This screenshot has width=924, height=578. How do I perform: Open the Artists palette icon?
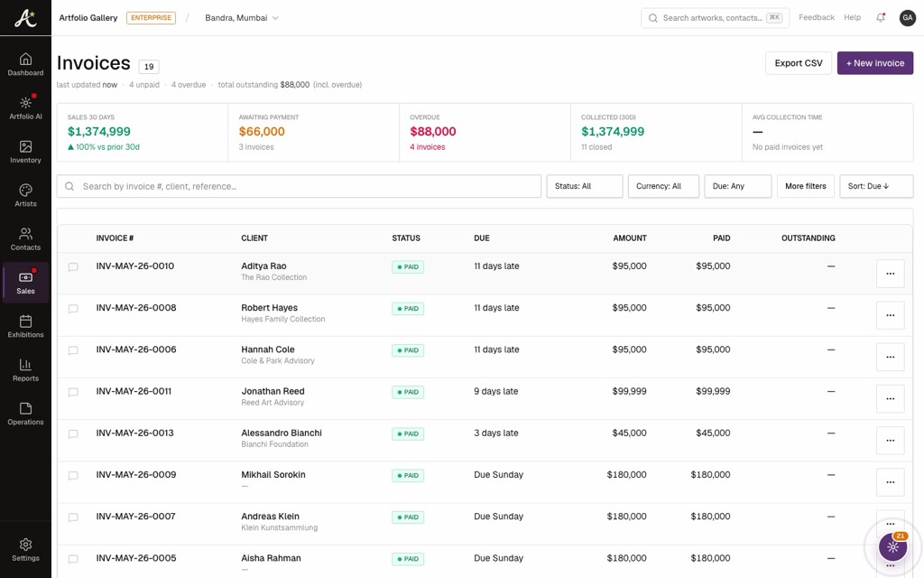point(25,190)
